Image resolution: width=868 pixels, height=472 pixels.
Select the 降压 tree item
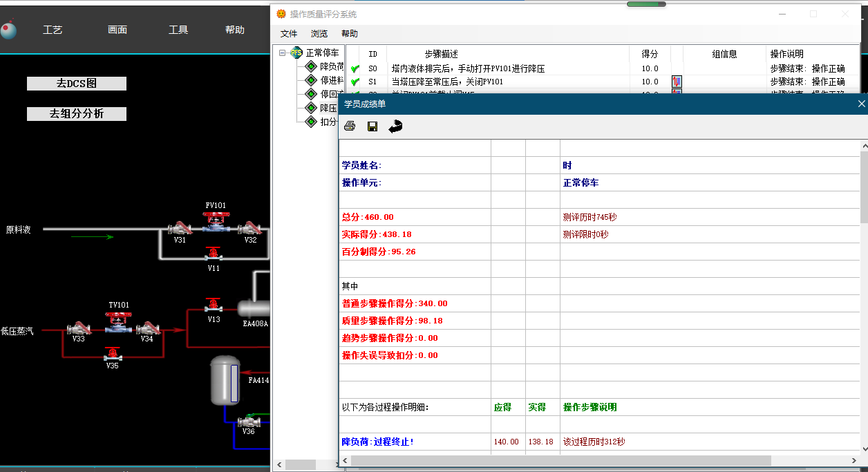(328, 108)
